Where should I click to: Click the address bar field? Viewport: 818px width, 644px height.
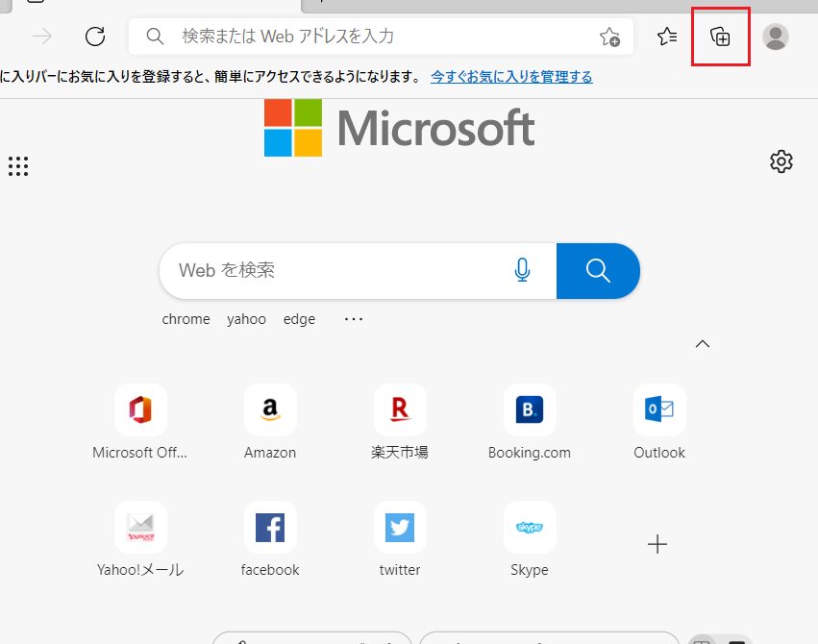[381, 37]
